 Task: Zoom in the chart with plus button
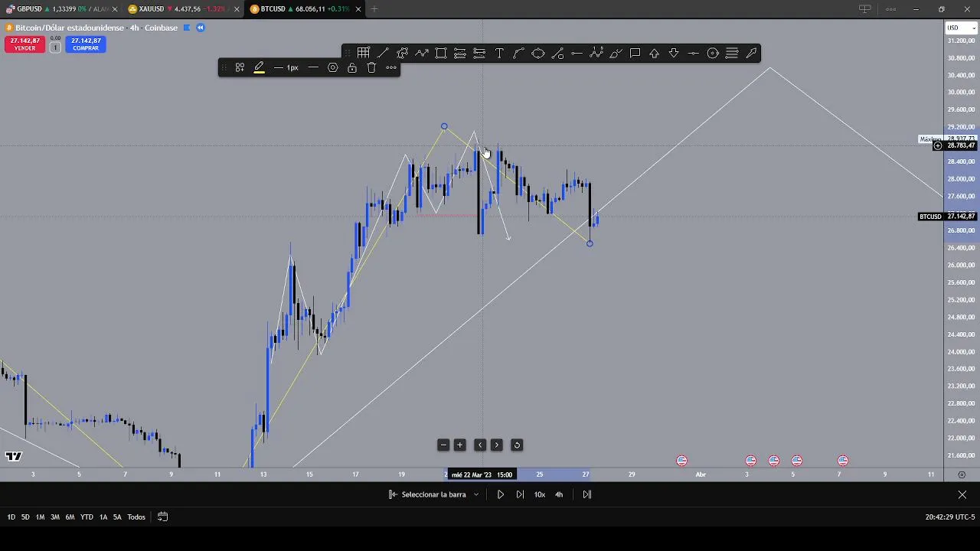pyautogui.click(x=460, y=445)
